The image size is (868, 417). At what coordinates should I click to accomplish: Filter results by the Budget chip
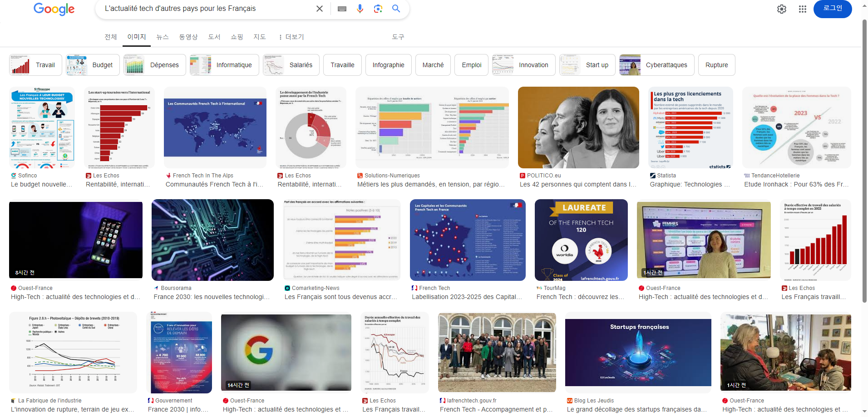tap(93, 65)
